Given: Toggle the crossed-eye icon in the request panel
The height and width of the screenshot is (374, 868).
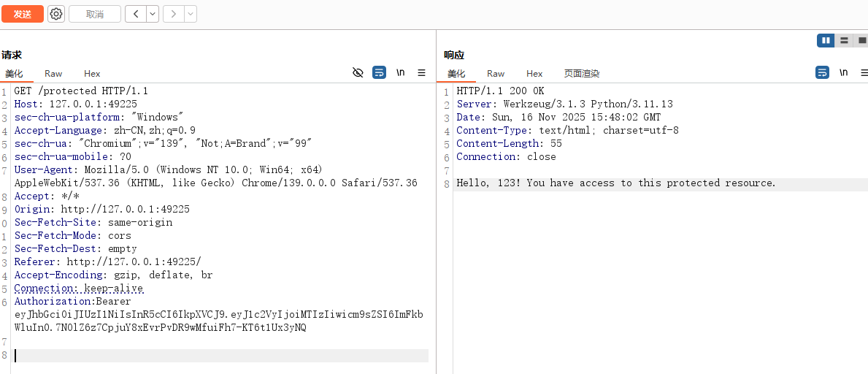Looking at the screenshot, I should click(x=358, y=73).
